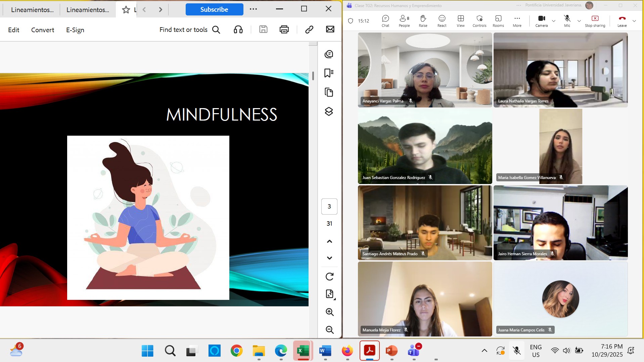Screen dimensions: 644x362
Task: Click the current page number box
Action: [x=329, y=207]
